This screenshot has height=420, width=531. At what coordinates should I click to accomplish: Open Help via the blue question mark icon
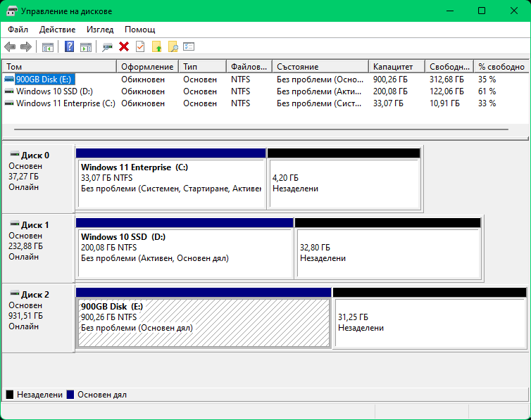click(x=70, y=46)
